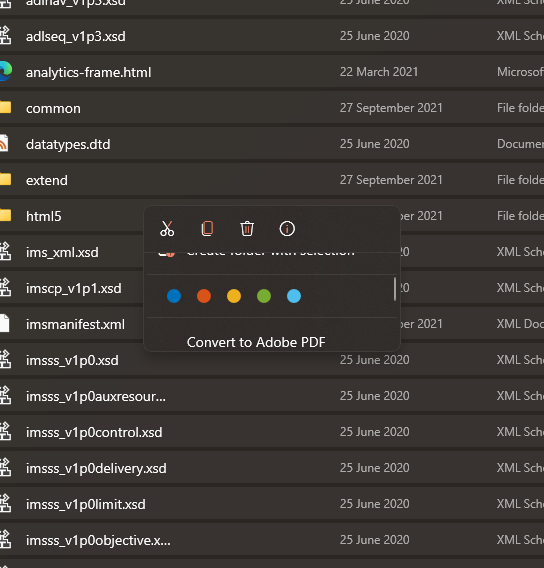Select the file name imscp_v1p1.xsd

click(74, 289)
